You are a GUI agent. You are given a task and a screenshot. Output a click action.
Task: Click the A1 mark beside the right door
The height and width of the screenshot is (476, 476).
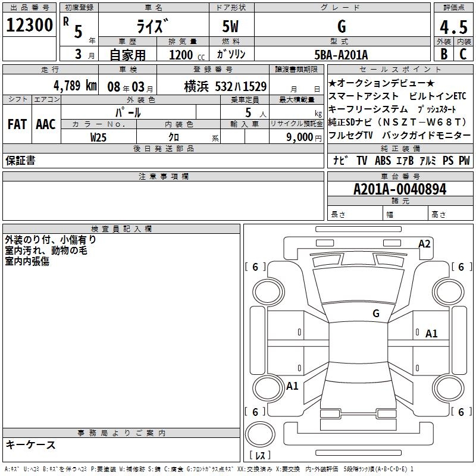click(x=431, y=334)
